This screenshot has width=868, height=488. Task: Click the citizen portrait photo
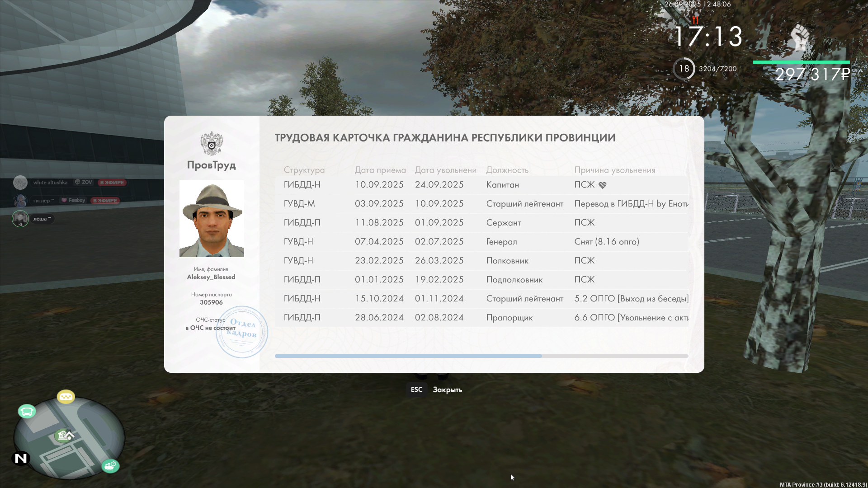[212, 219]
